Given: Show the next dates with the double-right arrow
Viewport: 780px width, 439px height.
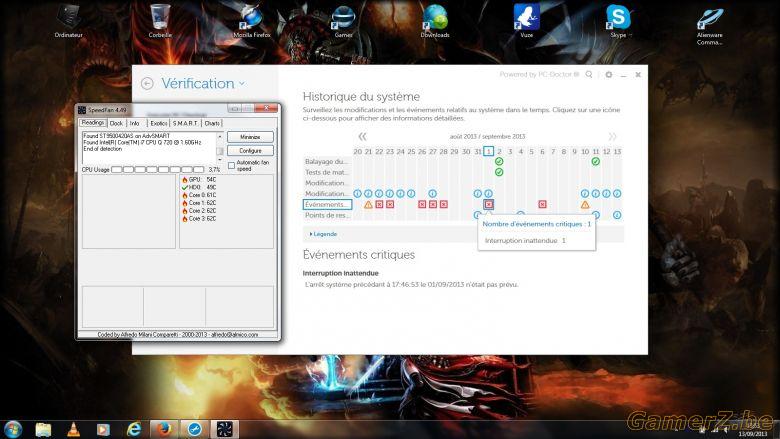Looking at the screenshot, I should tap(612, 136).
